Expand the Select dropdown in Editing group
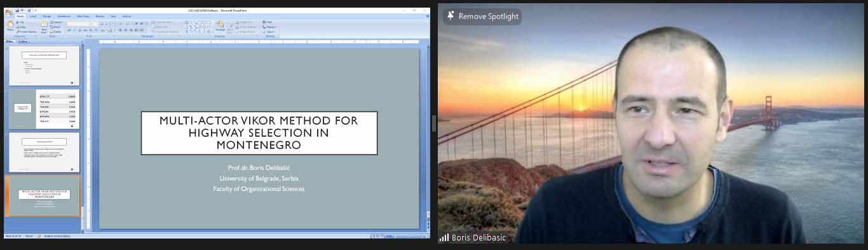This screenshot has width=868, height=250. pos(270,32)
